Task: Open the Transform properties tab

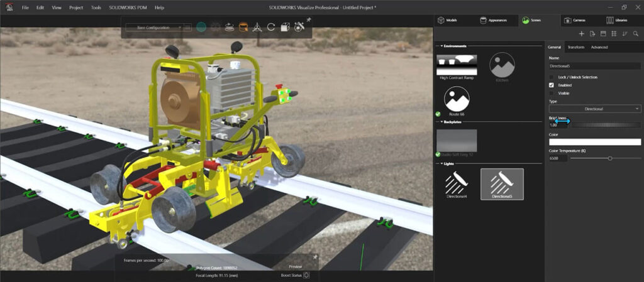Action: point(576,47)
